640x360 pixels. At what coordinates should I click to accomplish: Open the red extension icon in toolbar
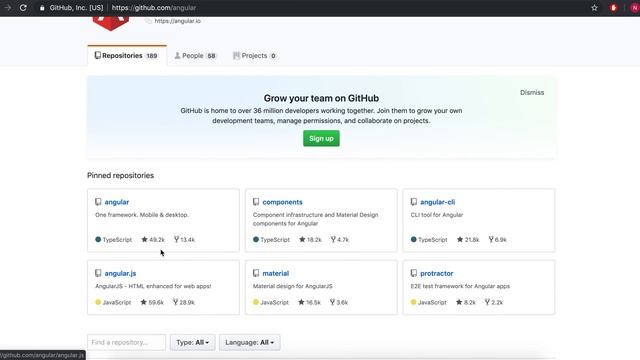[613, 8]
